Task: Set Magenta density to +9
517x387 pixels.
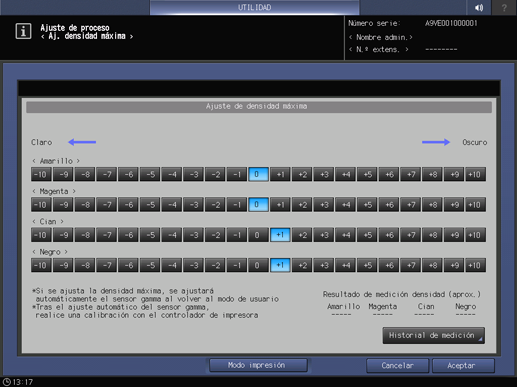Action: 454,205
